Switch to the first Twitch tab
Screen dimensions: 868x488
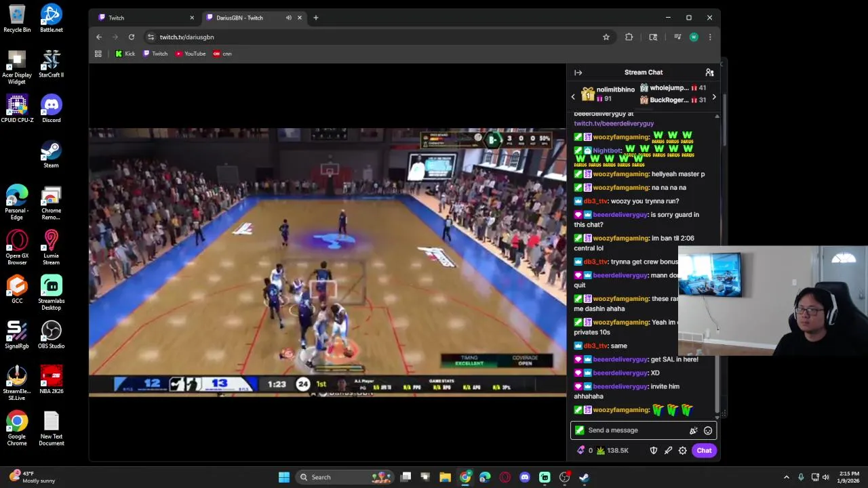pos(146,18)
